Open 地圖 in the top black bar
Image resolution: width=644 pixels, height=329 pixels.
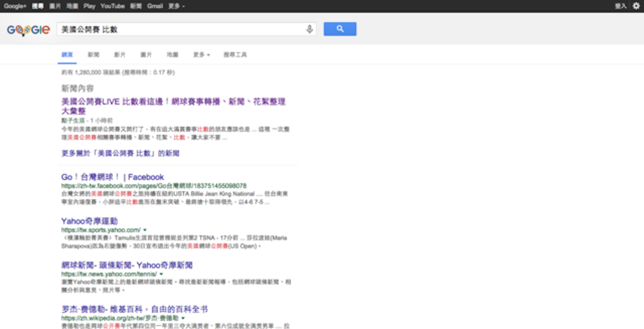(x=72, y=6)
